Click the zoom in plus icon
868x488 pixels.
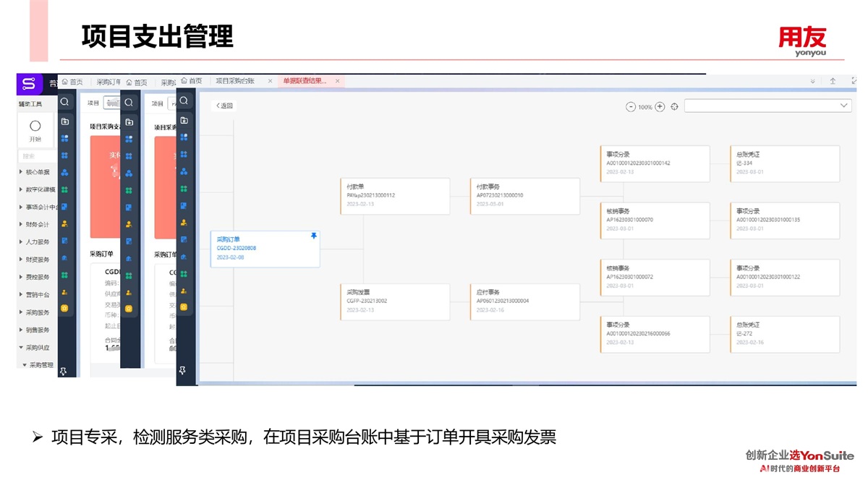pyautogui.click(x=660, y=107)
